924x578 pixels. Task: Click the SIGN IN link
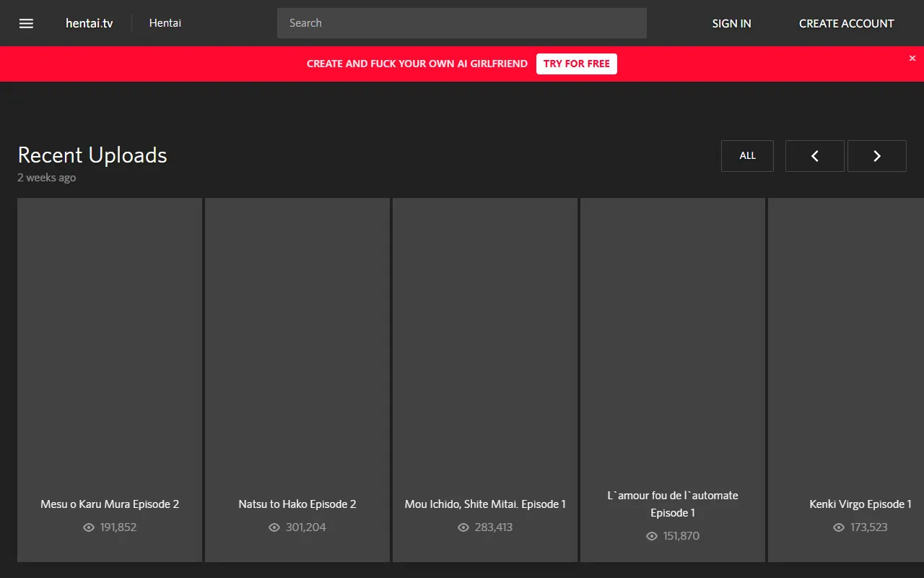click(731, 23)
